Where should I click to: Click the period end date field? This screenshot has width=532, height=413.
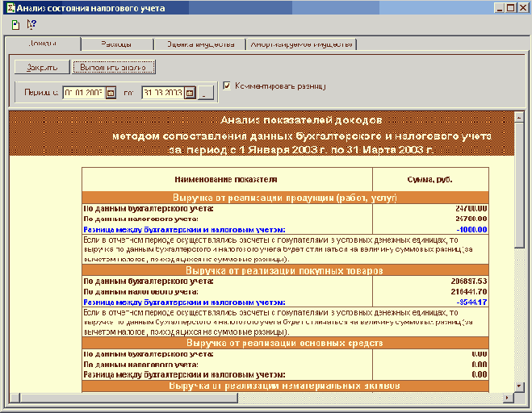point(162,93)
